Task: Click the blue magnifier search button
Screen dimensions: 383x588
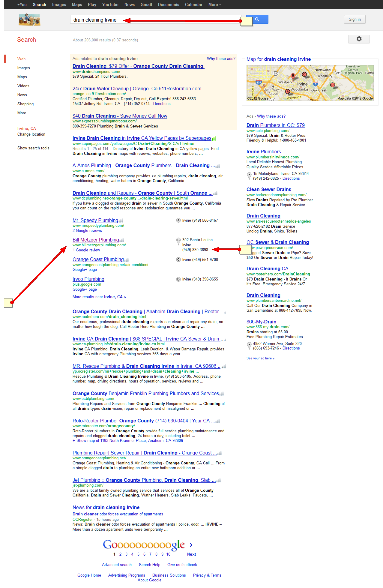Action: 257,19
